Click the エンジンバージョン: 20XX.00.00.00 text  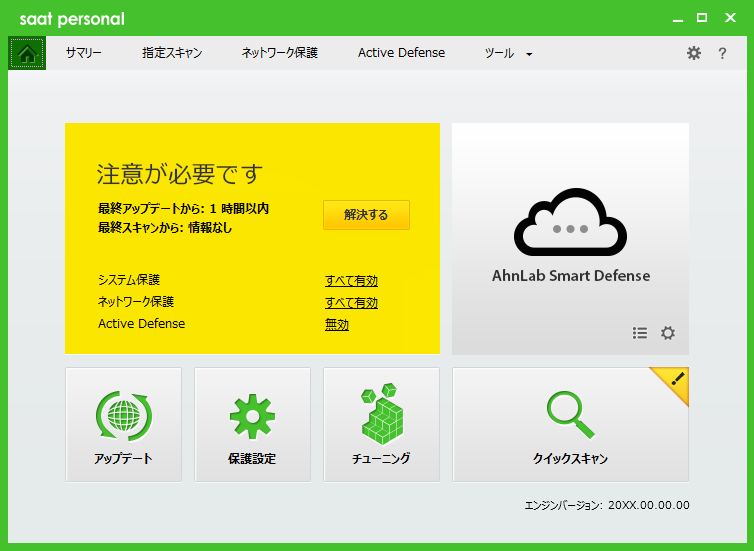(607, 505)
